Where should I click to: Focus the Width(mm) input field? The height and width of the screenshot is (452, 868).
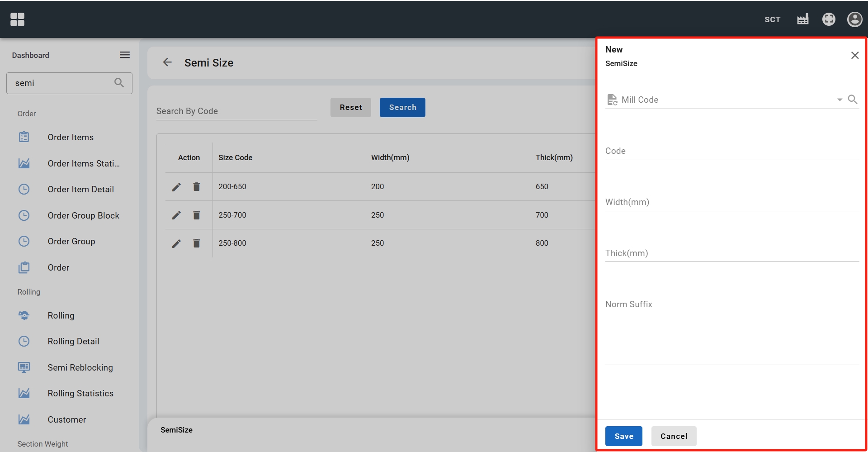coord(731,202)
